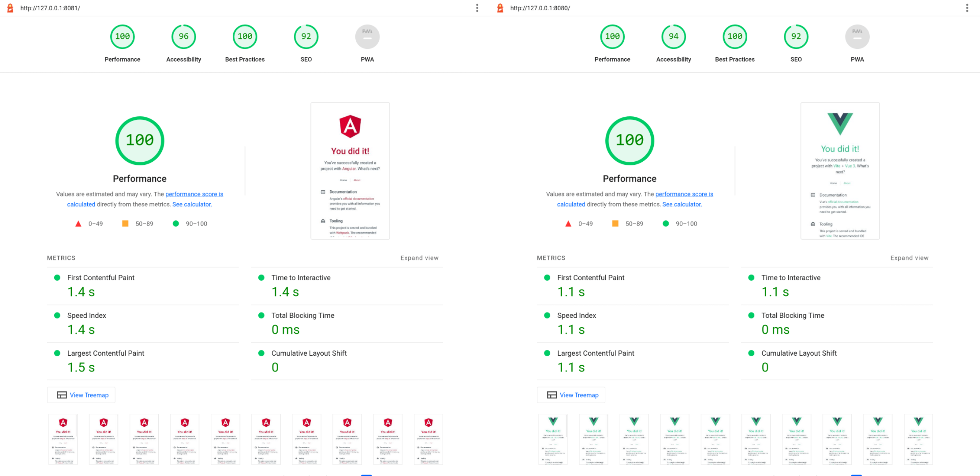This screenshot has width=980, height=476.
Task: Click the large 100 Performance gauge, Angular report
Action: click(140, 141)
